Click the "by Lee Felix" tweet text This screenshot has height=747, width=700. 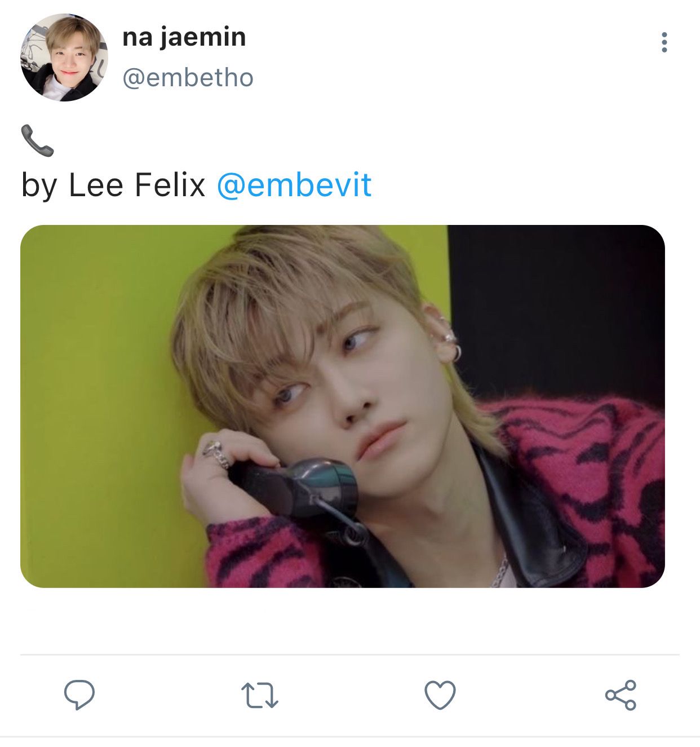pyautogui.click(x=113, y=185)
